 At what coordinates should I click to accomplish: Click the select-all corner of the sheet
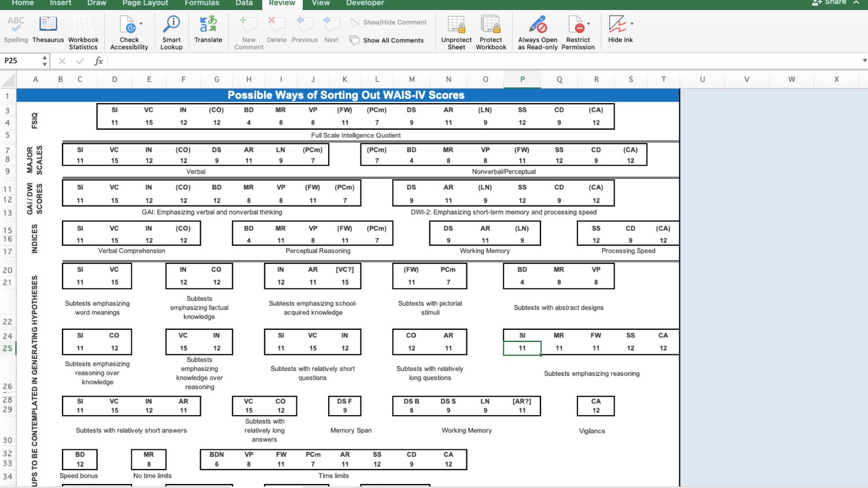(8, 79)
